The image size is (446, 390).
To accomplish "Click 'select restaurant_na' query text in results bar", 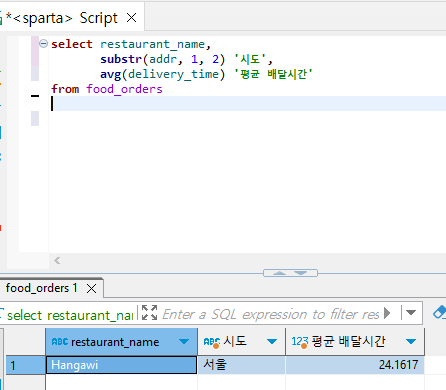I will click(x=70, y=315).
